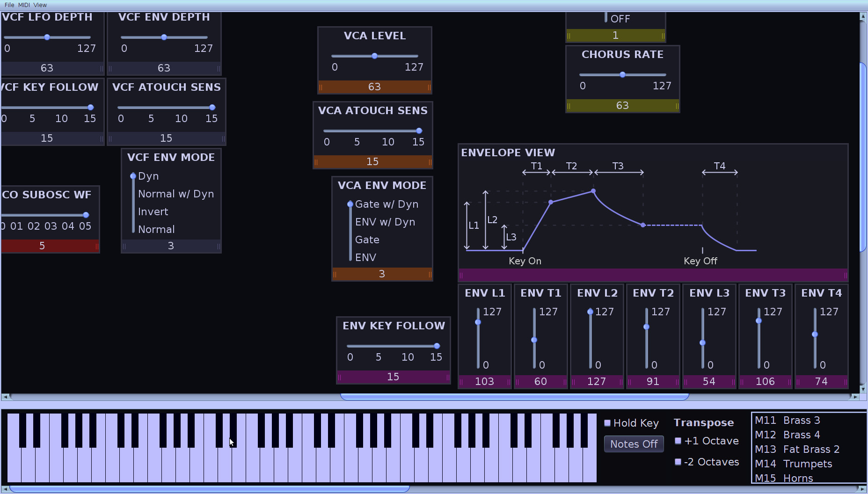The width and height of the screenshot is (868, 494).
Task: Click the VCA LEVEL value field showing 63
Action: (x=374, y=87)
